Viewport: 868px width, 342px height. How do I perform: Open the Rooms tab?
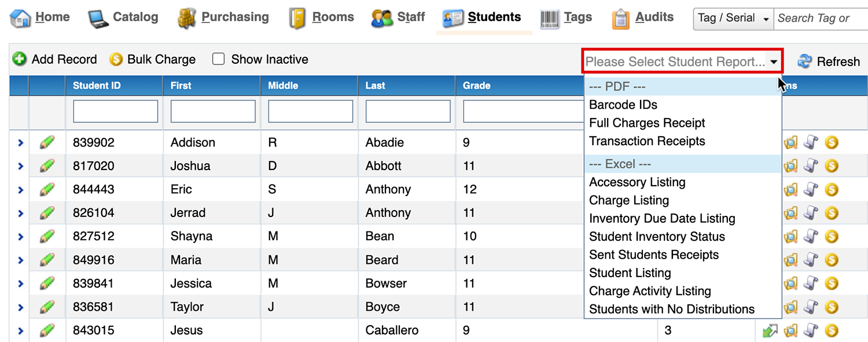pyautogui.click(x=322, y=17)
